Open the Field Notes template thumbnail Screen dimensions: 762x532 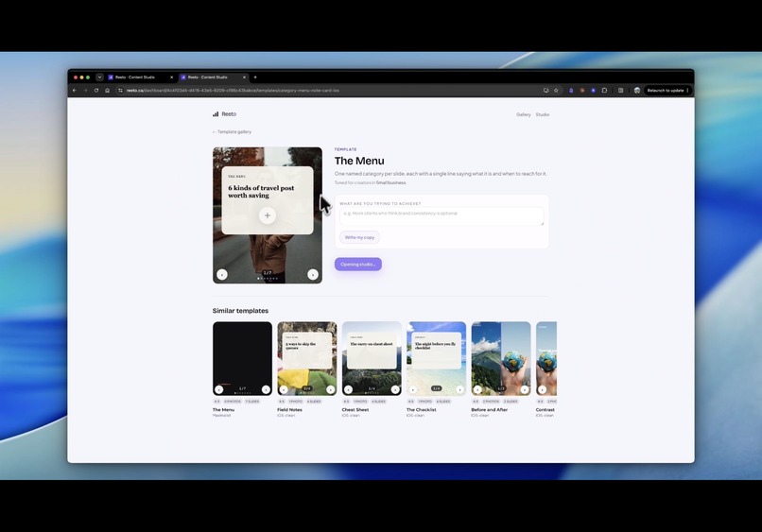pyautogui.click(x=307, y=358)
